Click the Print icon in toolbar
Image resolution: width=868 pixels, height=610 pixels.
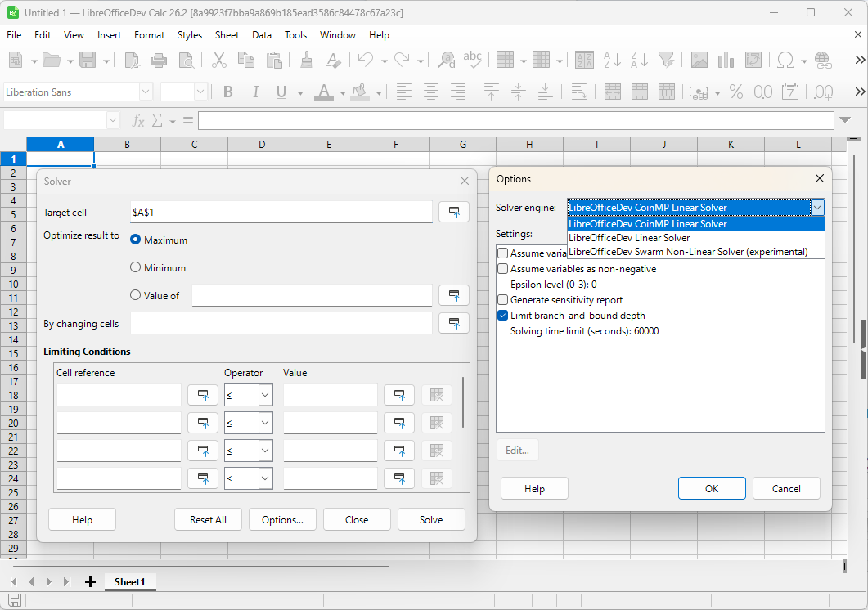pos(159,60)
